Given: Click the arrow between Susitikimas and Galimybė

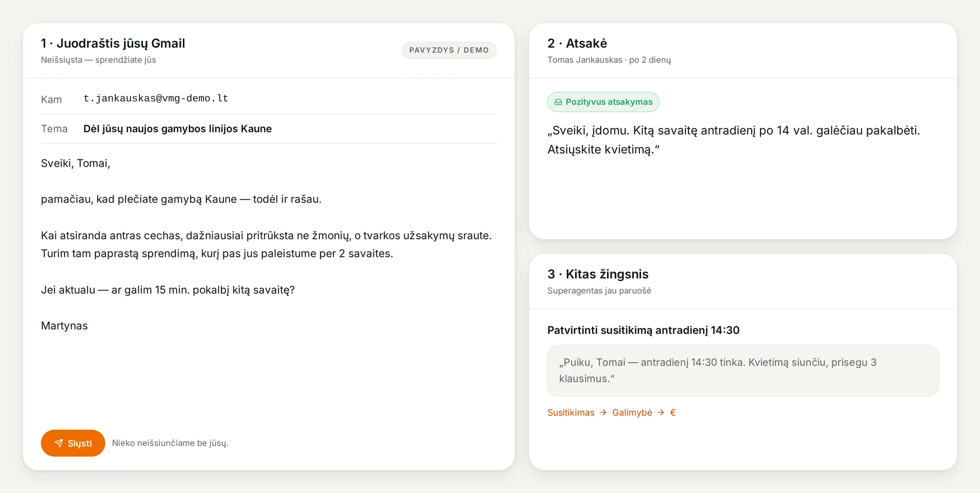Looking at the screenshot, I should click(603, 413).
